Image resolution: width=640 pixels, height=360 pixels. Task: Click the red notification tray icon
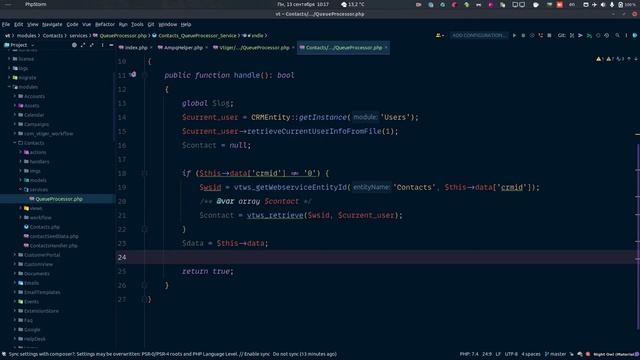click(x=560, y=4)
